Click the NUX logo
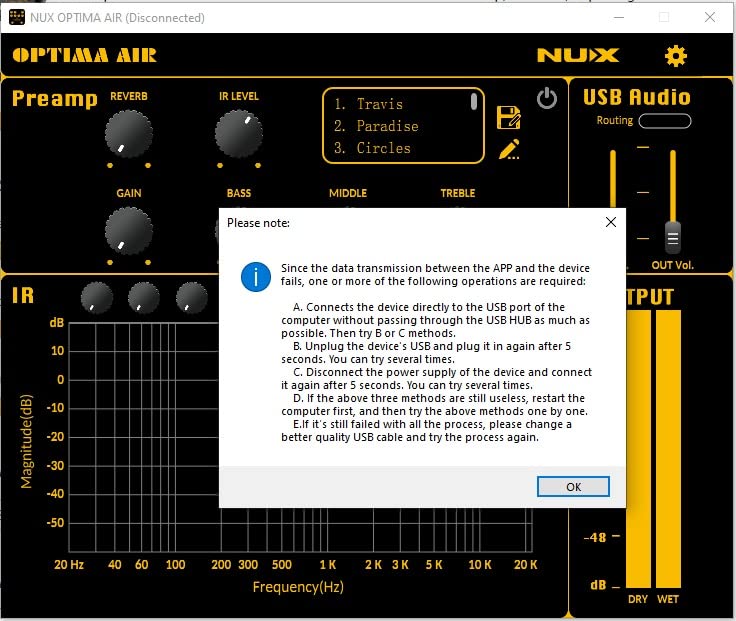Viewport: 736px width, 621px height. (x=578, y=55)
